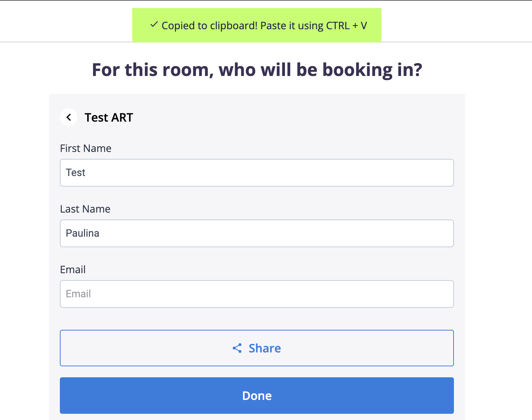Click the "Paulina" text in Last Name

pos(82,233)
